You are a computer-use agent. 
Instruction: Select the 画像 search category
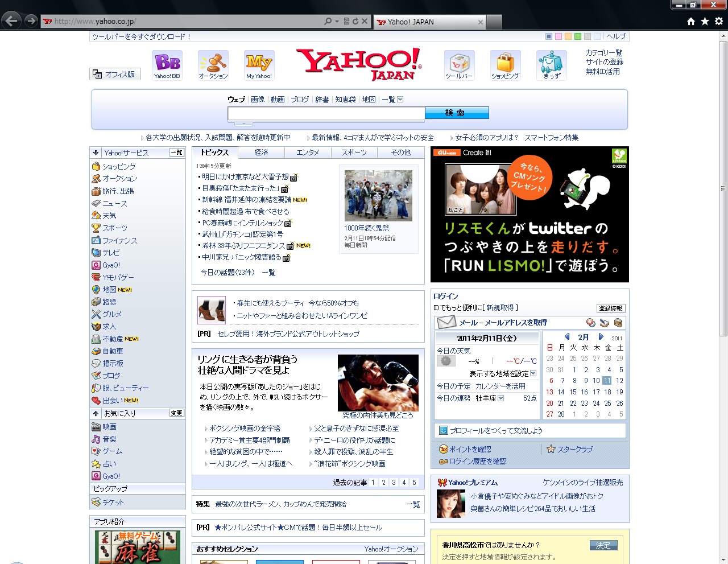point(258,100)
